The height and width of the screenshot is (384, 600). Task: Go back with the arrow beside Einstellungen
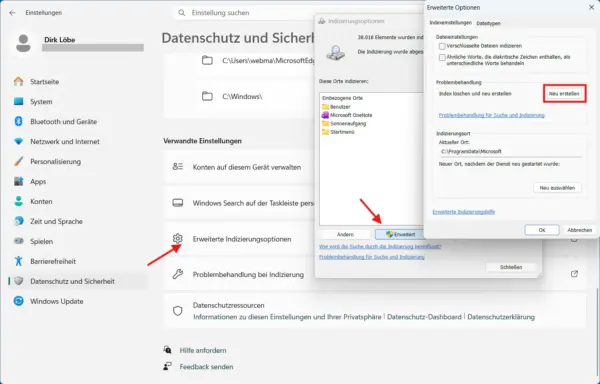click(12, 13)
